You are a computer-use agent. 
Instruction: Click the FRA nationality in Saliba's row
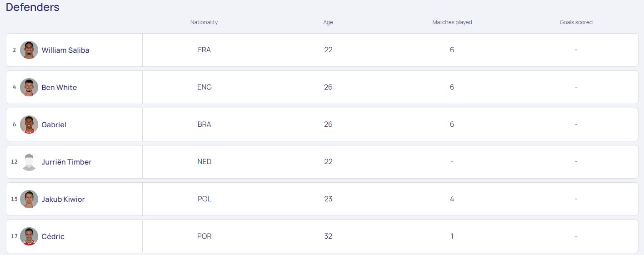point(205,50)
